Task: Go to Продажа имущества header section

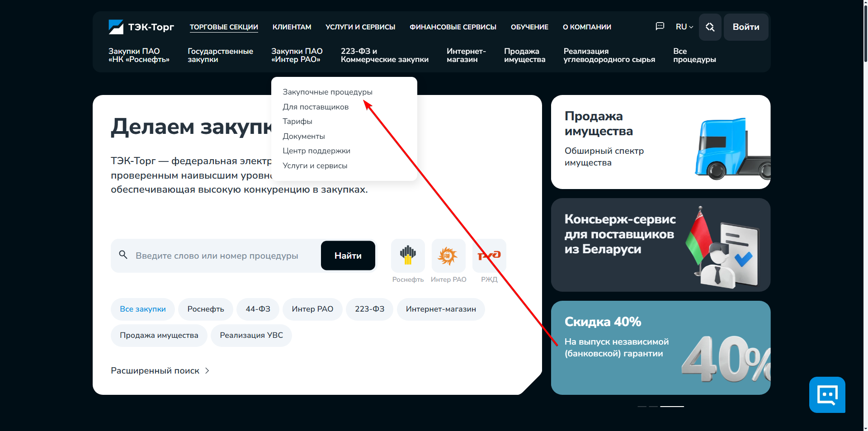Action: [524, 55]
